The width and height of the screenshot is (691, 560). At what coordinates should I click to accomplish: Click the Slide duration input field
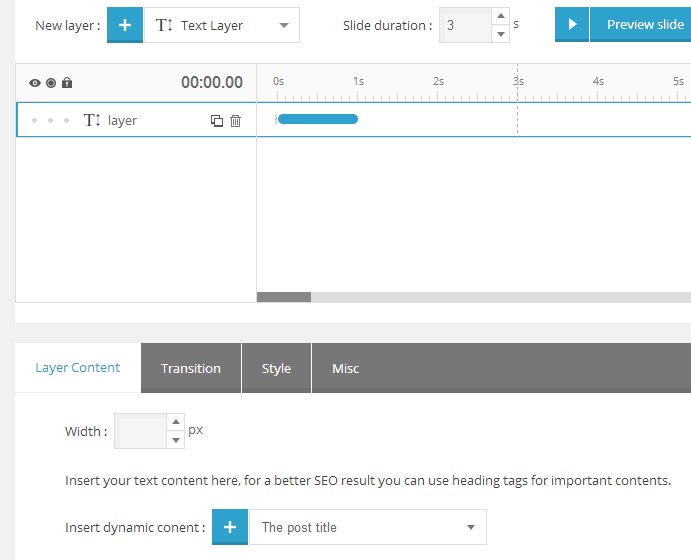pos(465,25)
